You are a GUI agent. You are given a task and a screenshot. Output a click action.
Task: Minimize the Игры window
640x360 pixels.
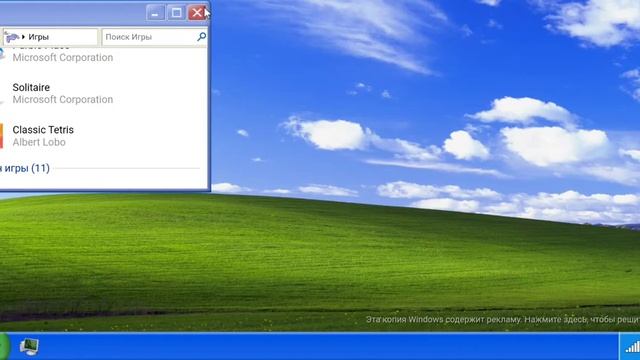156,13
